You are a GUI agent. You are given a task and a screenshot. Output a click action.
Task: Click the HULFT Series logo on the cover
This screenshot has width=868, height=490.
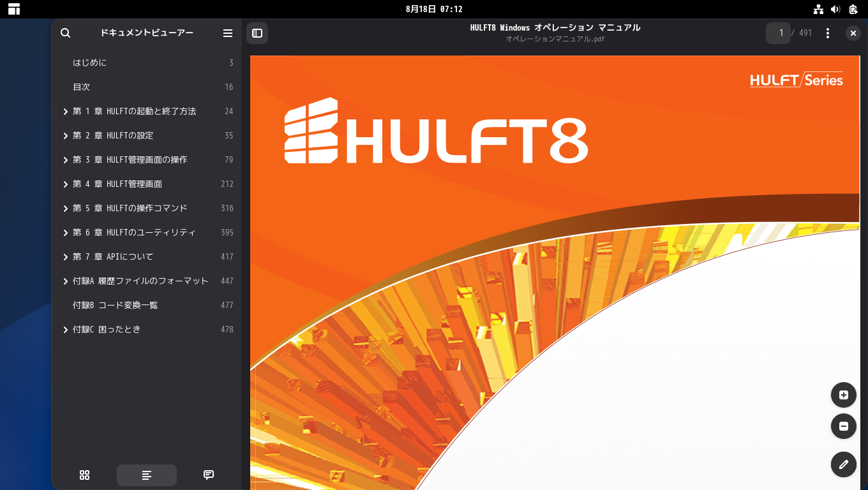pyautogui.click(x=797, y=80)
